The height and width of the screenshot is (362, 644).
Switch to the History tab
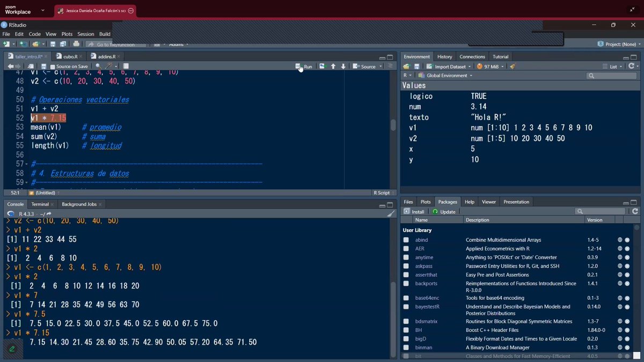pos(444,56)
